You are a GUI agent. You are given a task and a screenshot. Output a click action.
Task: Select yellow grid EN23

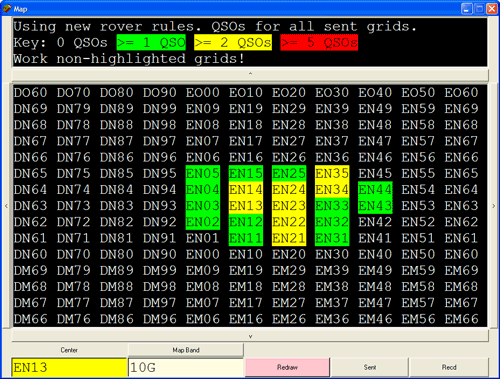pos(289,206)
